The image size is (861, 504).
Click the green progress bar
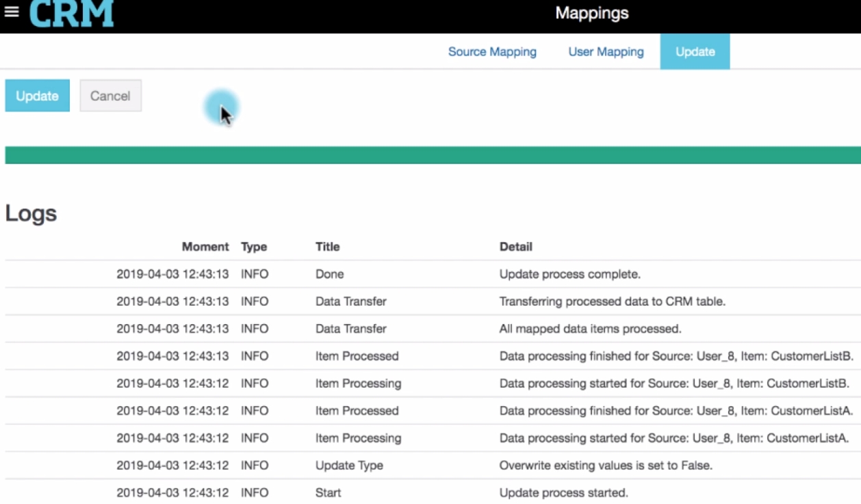(433, 155)
